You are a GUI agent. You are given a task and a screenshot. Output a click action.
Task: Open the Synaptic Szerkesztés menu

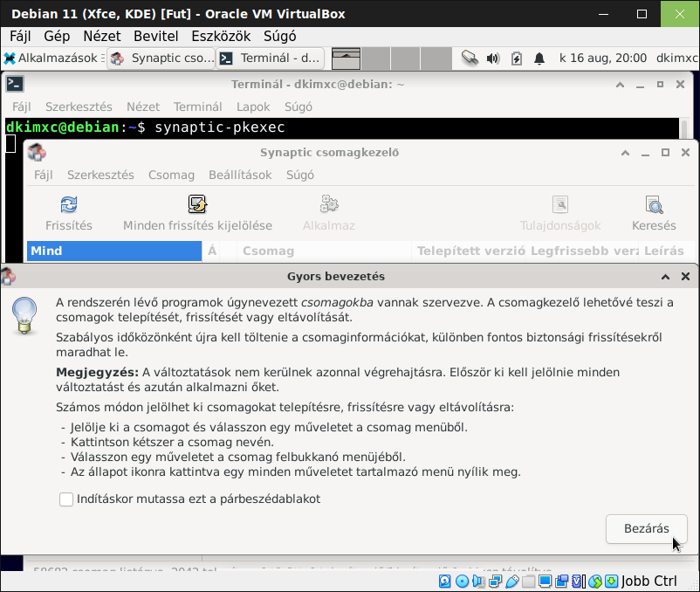(x=100, y=175)
